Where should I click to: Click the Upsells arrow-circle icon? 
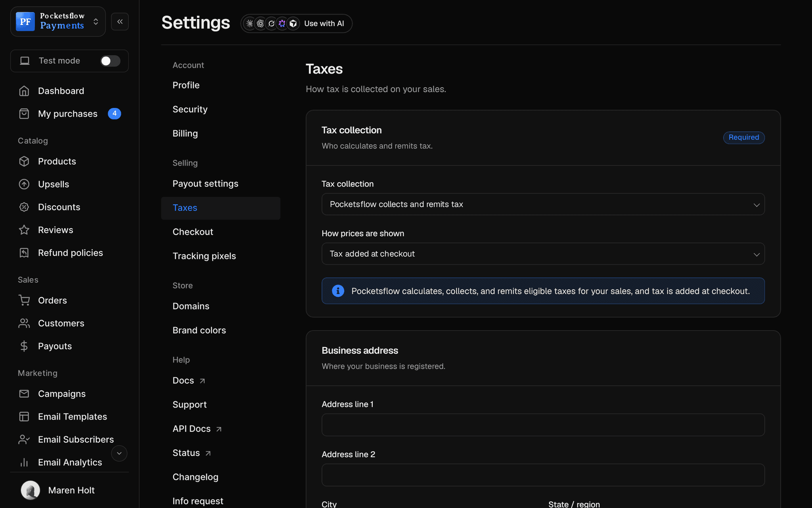24,184
